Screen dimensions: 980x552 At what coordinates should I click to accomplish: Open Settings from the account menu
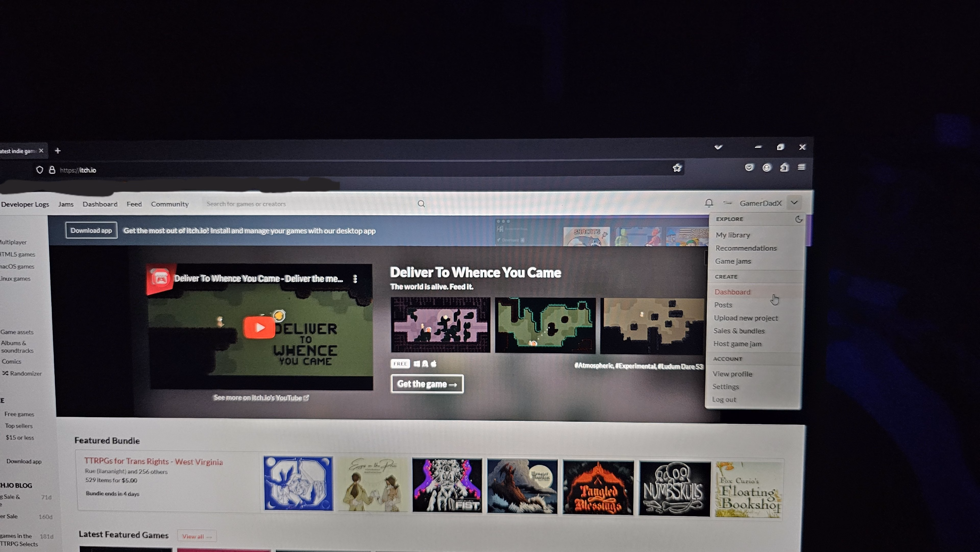pyautogui.click(x=726, y=387)
